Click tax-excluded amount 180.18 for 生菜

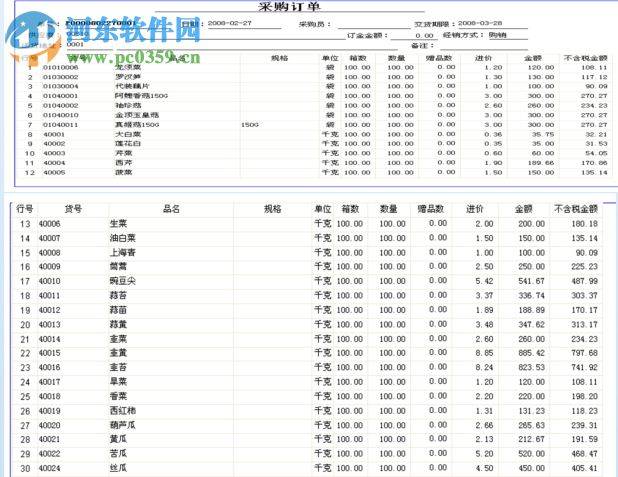tap(584, 224)
